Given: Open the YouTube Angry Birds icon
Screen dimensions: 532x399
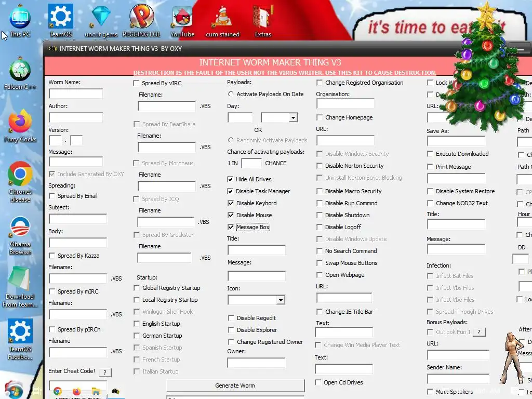Looking at the screenshot, I should click(182, 21).
